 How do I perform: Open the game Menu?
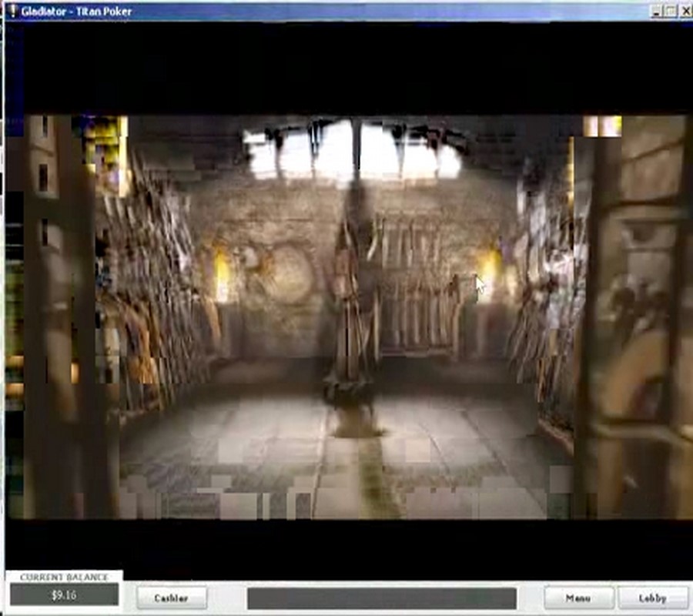coord(578,598)
